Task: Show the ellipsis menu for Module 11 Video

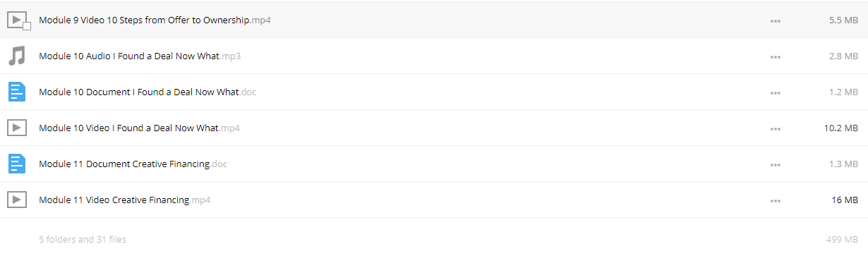Action: pyautogui.click(x=776, y=200)
